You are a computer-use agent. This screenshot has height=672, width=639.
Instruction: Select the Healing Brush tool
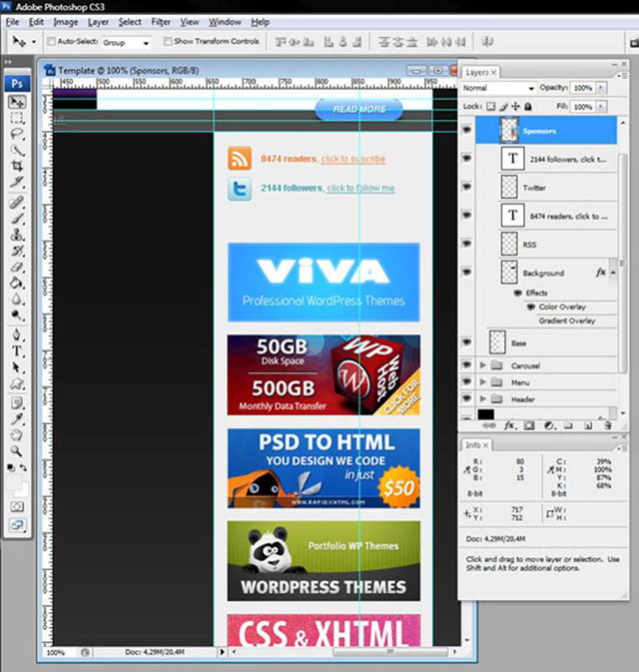pyautogui.click(x=17, y=202)
